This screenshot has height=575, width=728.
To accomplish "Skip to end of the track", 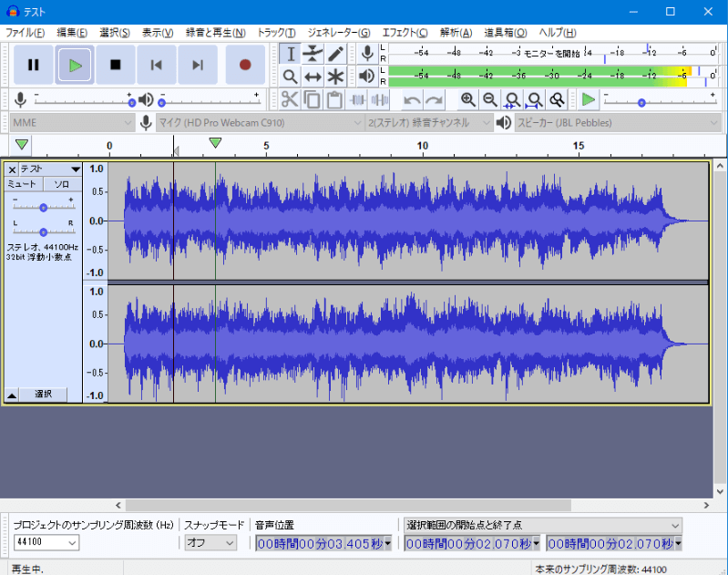I will (x=198, y=65).
